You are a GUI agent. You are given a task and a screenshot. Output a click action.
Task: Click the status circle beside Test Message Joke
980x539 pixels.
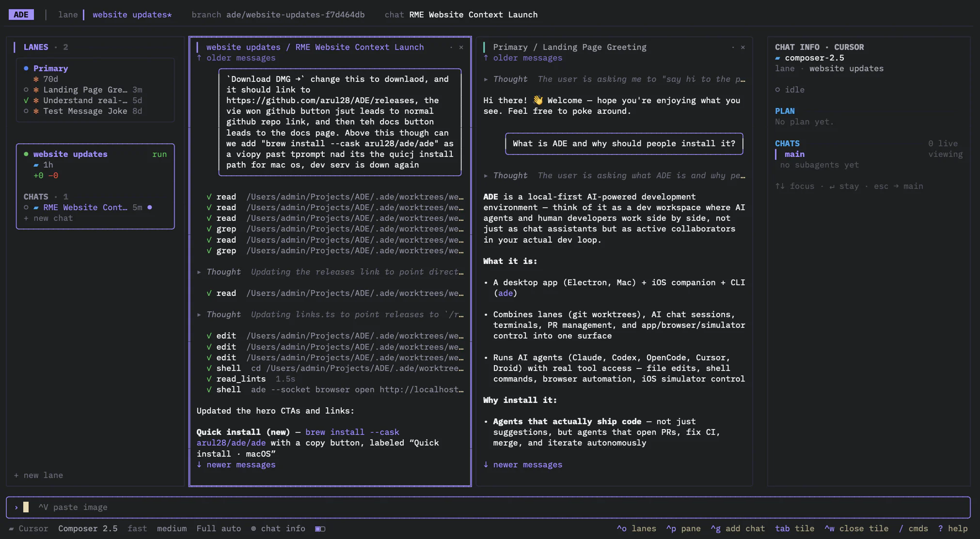(x=26, y=111)
